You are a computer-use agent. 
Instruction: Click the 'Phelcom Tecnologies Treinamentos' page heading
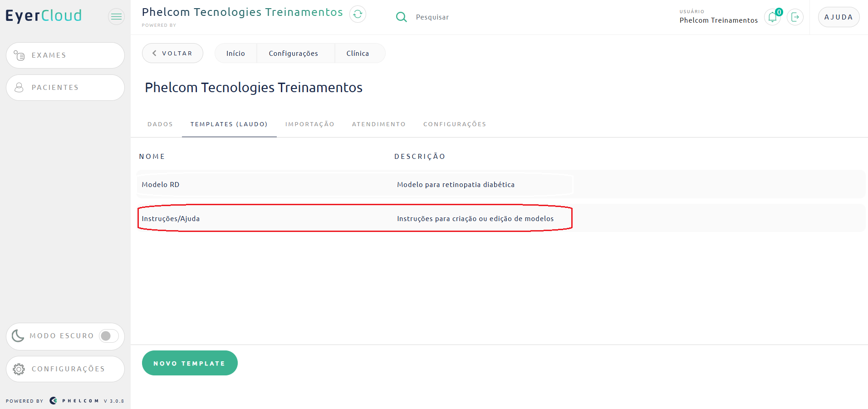point(254,88)
